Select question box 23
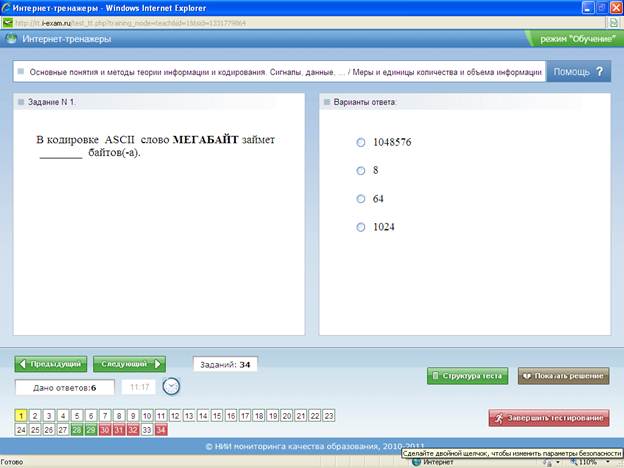Image resolution: width=624 pixels, height=468 pixels. (x=329, y=416)
